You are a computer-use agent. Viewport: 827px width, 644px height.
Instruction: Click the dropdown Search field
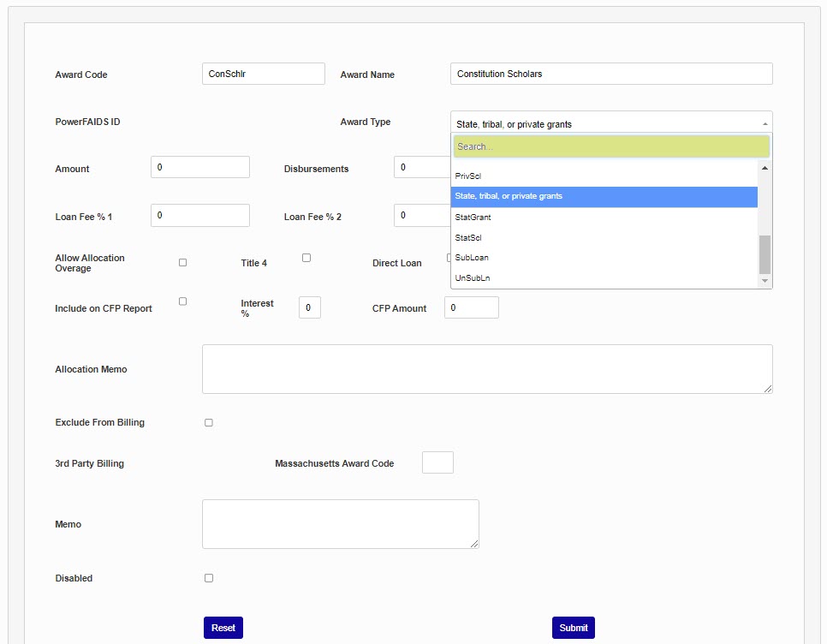[610, 146]
